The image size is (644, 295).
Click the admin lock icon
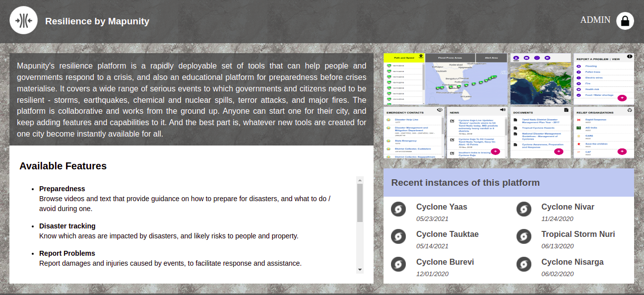(625, 21)
